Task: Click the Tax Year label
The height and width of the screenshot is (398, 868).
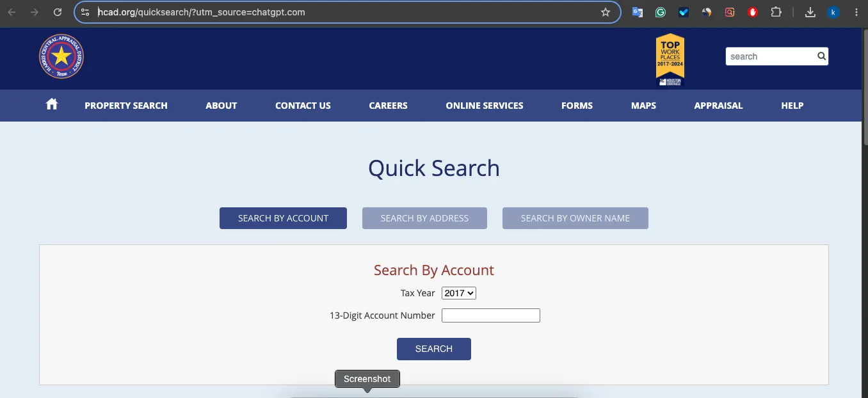Action: pyautogui.click(x=418, y=293)
